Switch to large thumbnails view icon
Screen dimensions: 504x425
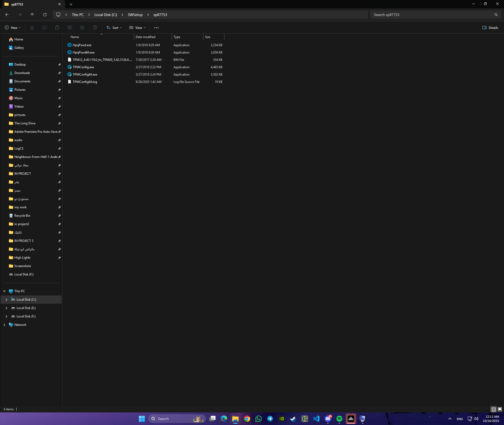click(500, 409)
